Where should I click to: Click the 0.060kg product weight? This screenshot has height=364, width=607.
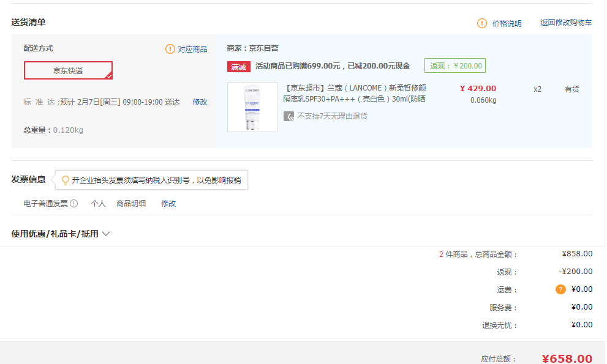coord(483,100)
